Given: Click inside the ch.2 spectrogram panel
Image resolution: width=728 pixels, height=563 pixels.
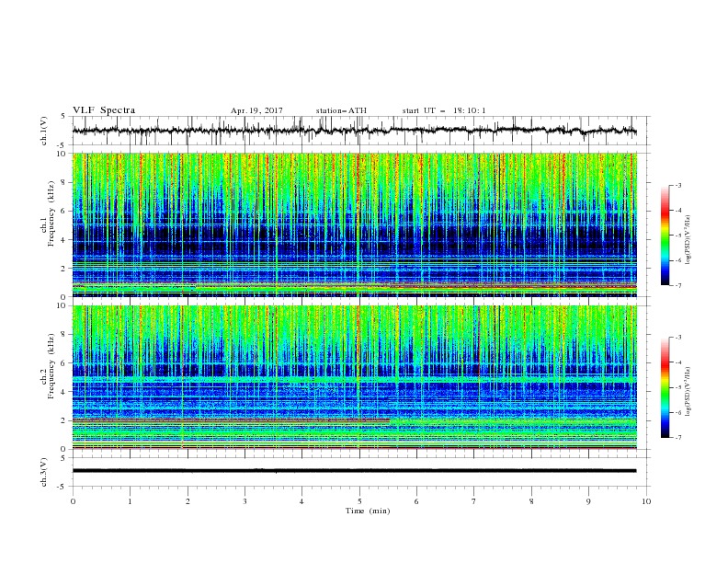Looking at the screenshot, I should pos(355,377).
